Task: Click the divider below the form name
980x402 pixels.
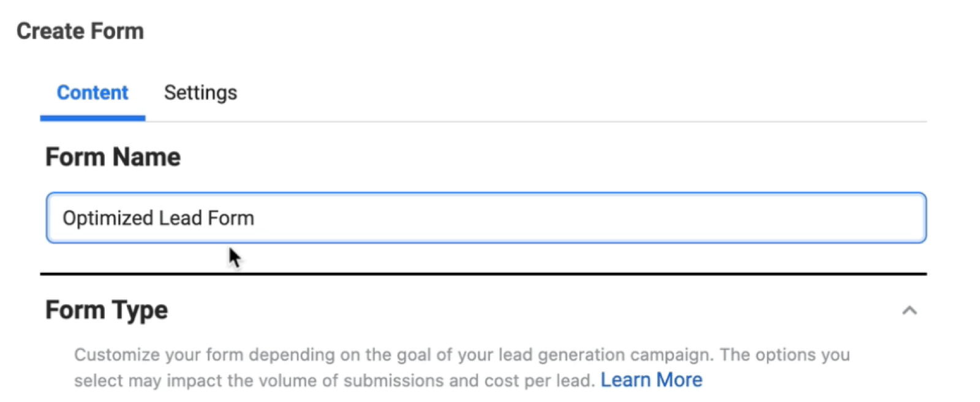Action: pos(484,272)
